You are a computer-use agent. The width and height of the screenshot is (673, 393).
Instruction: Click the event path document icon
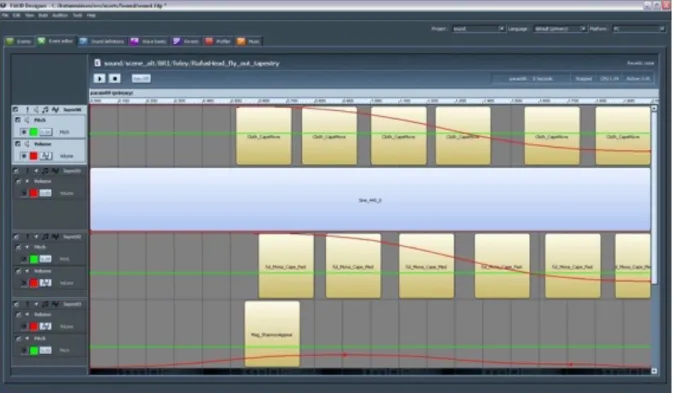(x=97, y=63)
